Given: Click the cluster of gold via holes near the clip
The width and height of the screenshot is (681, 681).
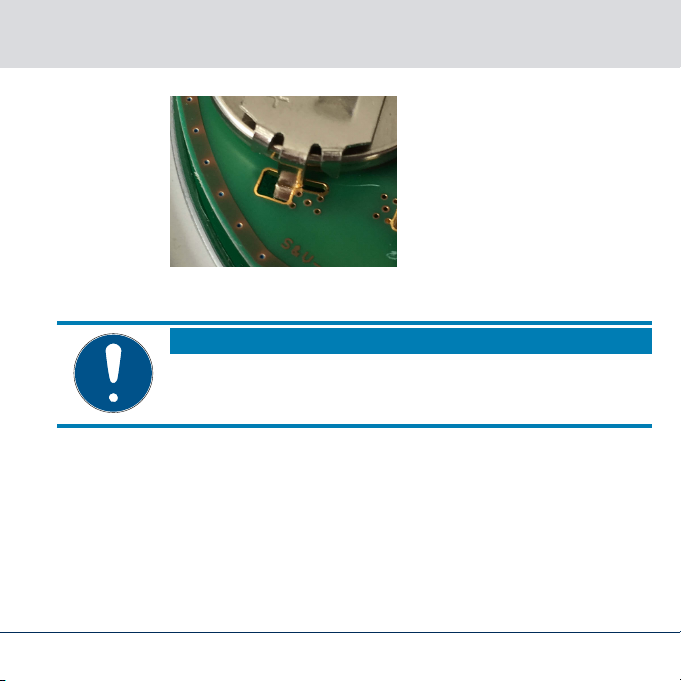Looking at the screenshot, I should 307,203.
